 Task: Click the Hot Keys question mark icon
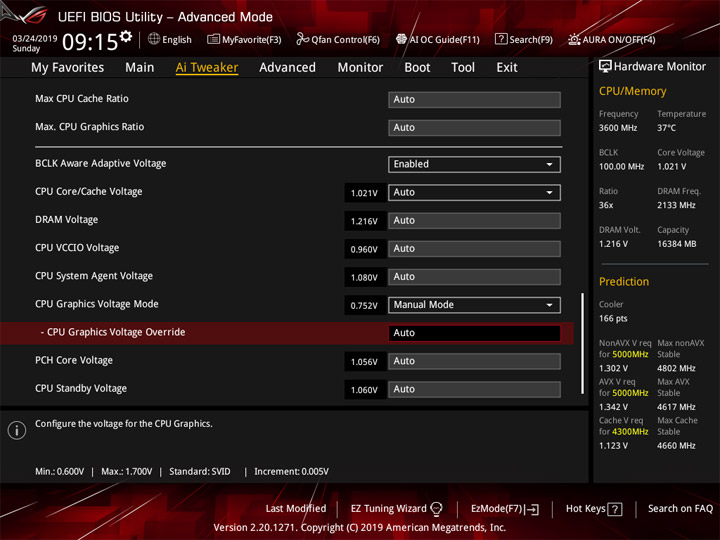click(615, 509)
